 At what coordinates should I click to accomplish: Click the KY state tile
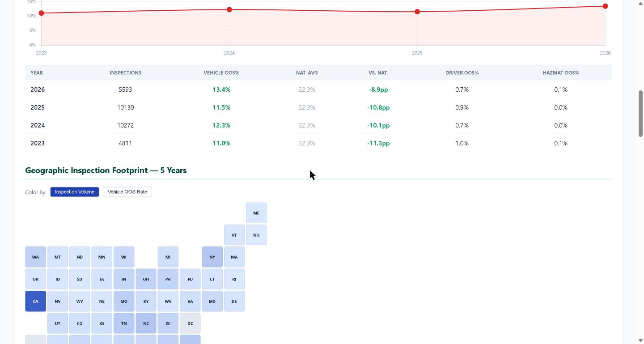(146, 301)
